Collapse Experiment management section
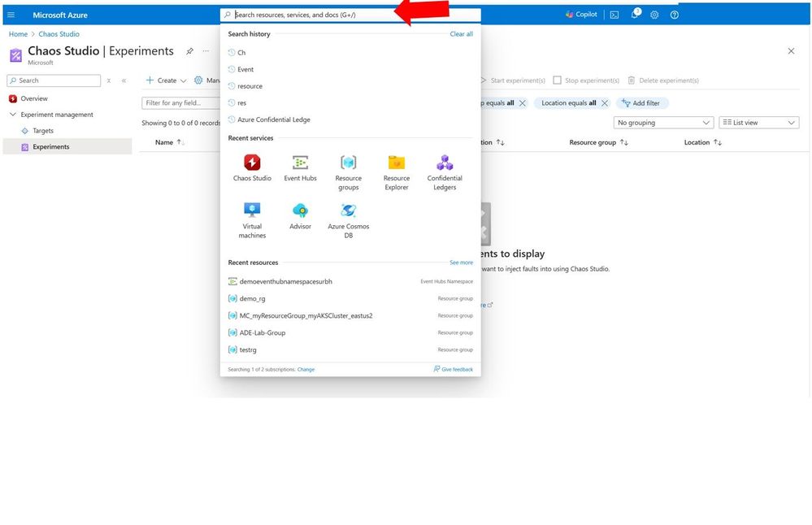812x525 pixels. (13, 115)
